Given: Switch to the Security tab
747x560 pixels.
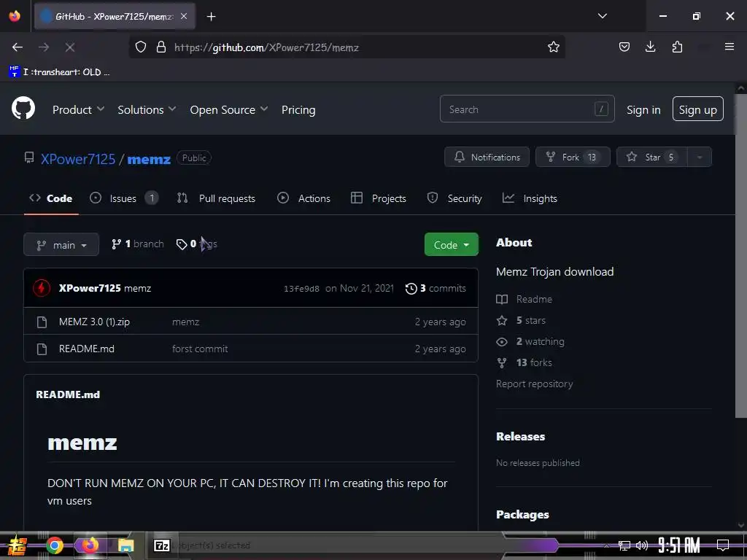Looking at the screenshot, I should [x=454, y=198].
